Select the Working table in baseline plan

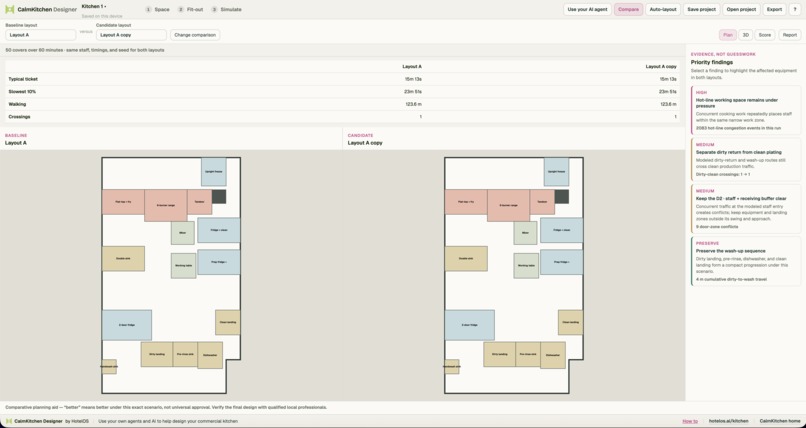(x=184, y=266)
